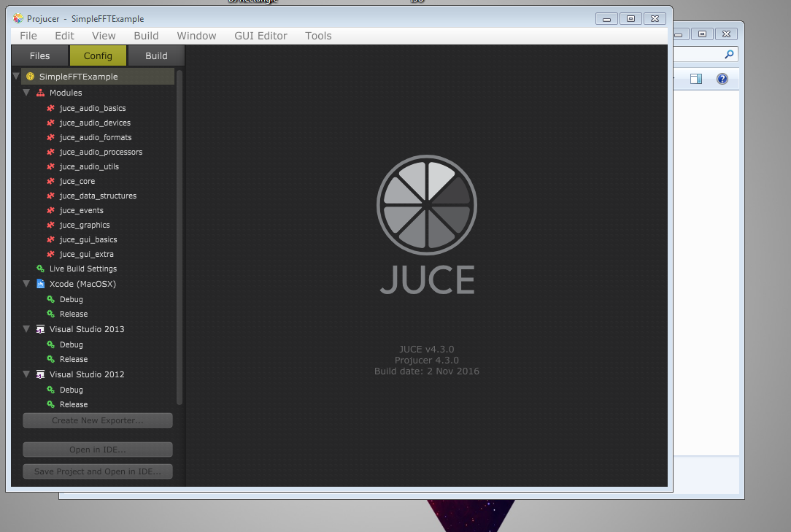Click the search magnifier icon in background window

[729, 54]
